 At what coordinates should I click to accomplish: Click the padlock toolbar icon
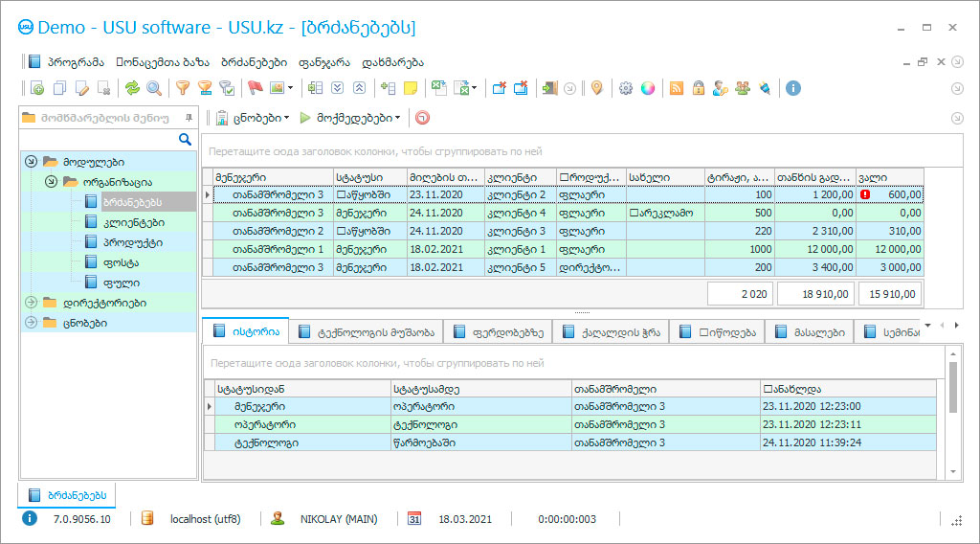point(698,88)
